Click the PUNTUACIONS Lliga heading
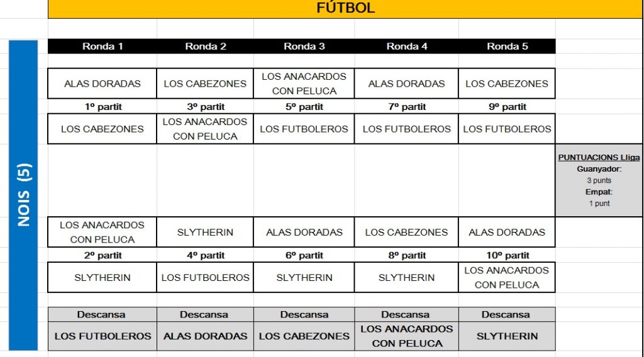This screenshot has height=357, width=644. (599, 158)
